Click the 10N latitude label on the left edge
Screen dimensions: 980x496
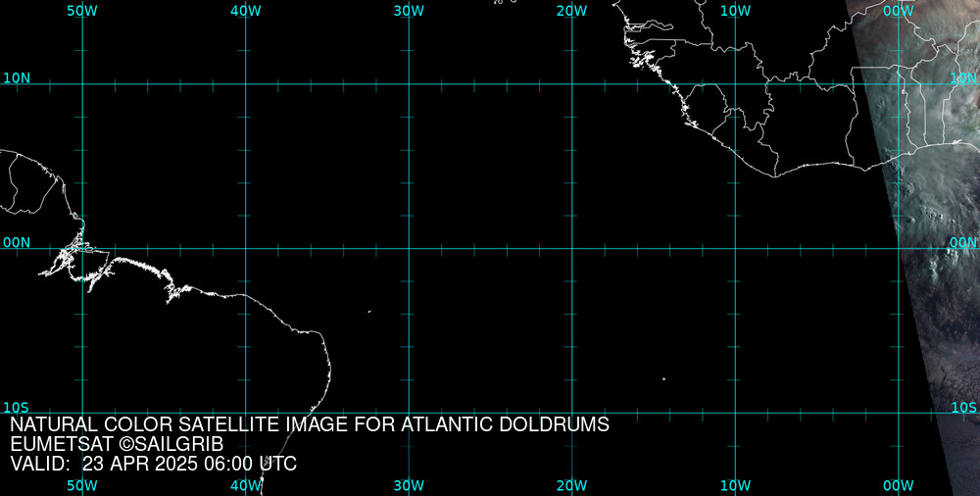click(17, 78)
